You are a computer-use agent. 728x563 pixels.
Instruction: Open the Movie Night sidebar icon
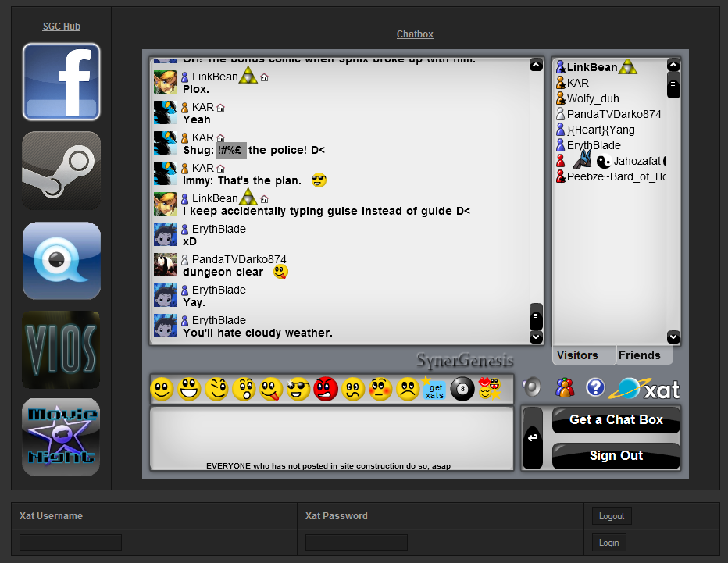pyautogui.click(x=61, y=437)
